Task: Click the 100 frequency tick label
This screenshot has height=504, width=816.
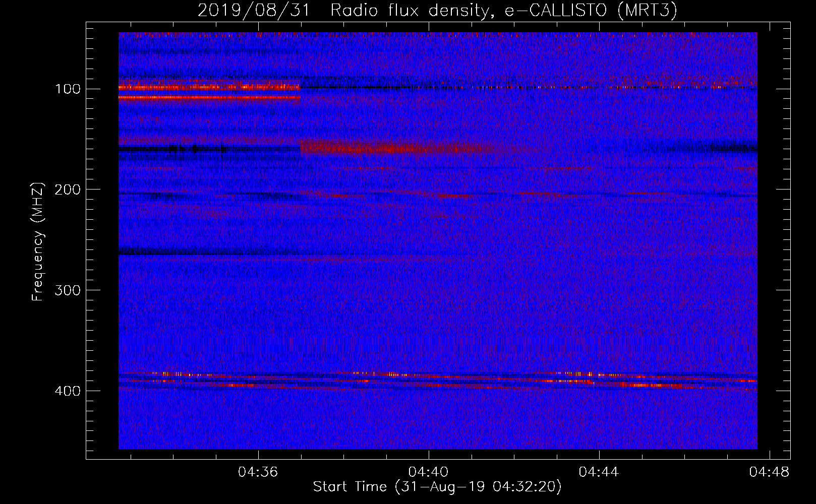Action: coord(68,89)
